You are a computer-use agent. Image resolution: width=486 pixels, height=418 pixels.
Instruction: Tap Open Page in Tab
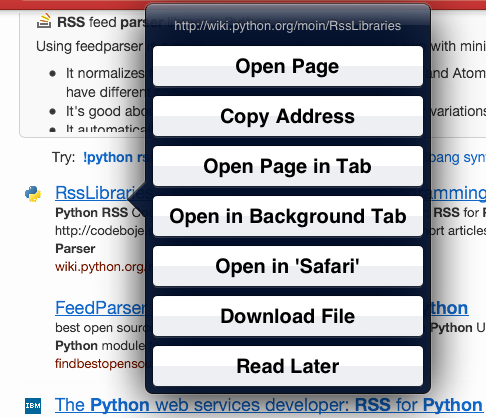288,166
